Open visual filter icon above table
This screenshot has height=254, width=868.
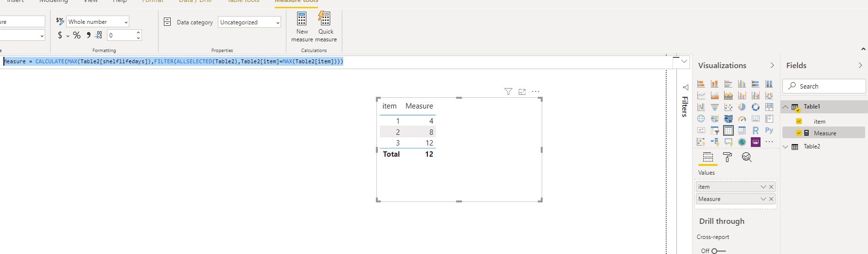(508, 91)
